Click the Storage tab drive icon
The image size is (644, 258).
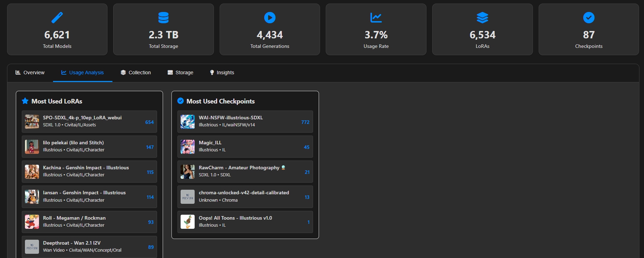pos(170,73)
